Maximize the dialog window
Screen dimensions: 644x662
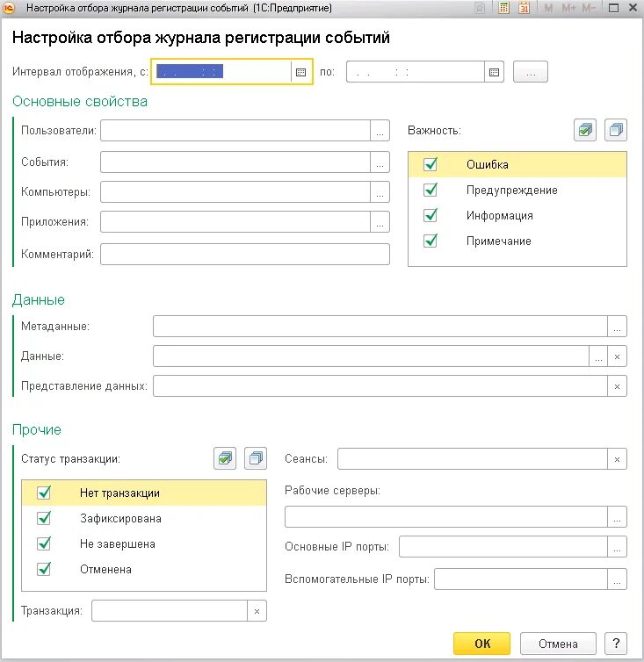point(613,8)
